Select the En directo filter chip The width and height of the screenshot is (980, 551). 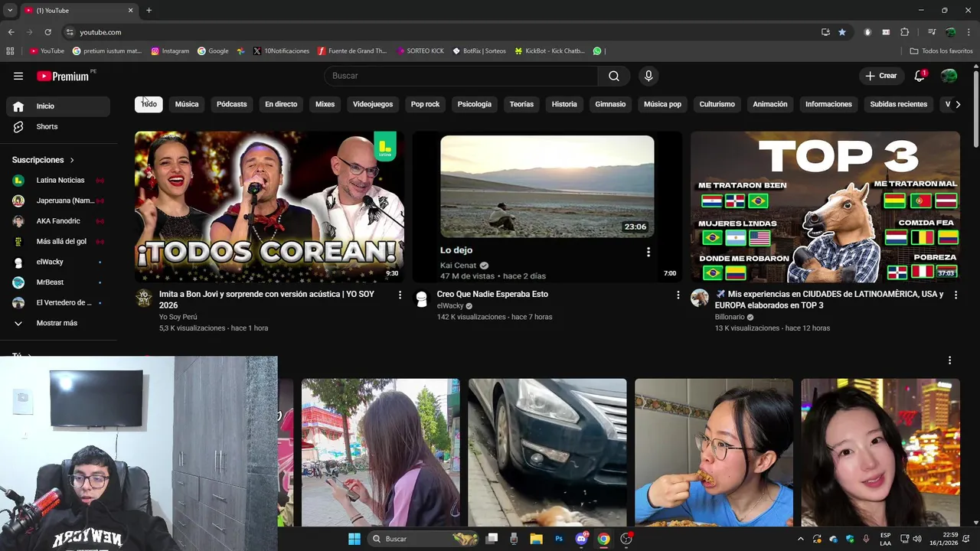(x=281, y=104)
